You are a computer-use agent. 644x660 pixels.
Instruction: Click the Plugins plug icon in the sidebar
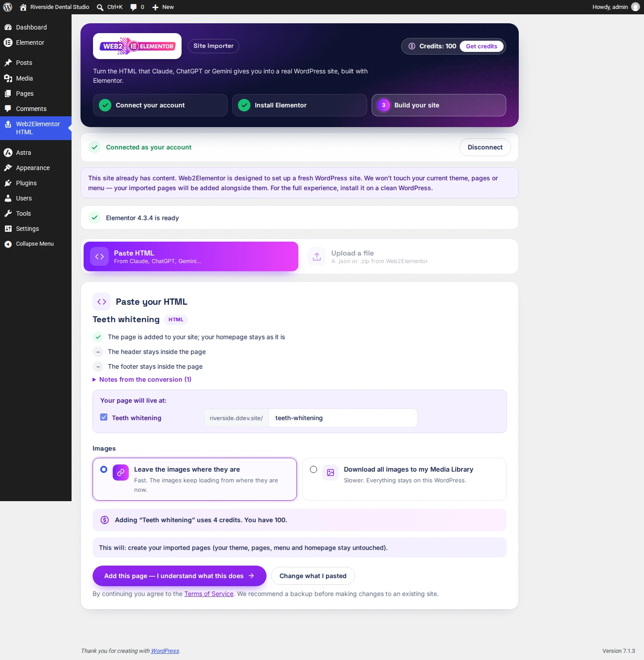coord(8,183)
